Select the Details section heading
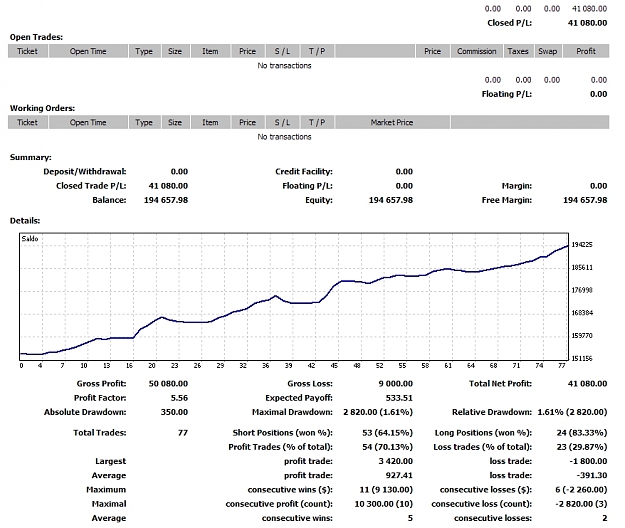 [x=25, y=221]
